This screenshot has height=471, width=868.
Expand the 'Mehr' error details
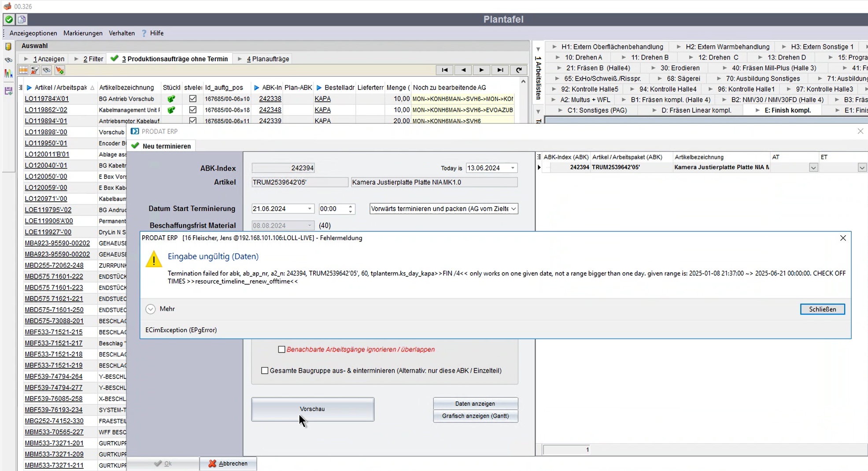(x=151, y=309)
